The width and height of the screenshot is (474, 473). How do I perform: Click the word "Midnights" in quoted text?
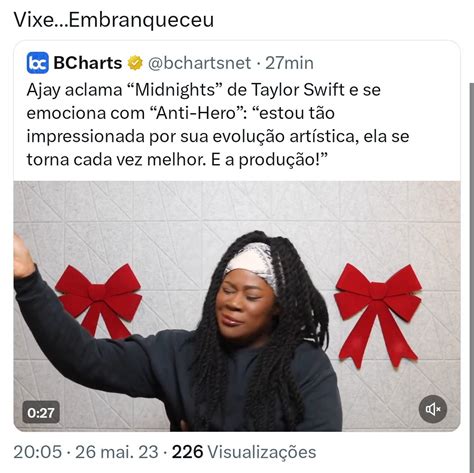[175, 90]
